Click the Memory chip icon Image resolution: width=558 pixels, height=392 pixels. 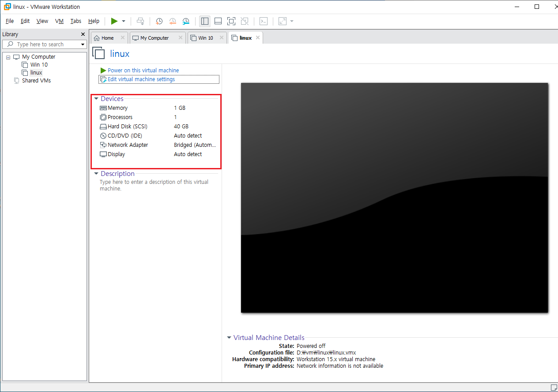(x=103, y=108)
